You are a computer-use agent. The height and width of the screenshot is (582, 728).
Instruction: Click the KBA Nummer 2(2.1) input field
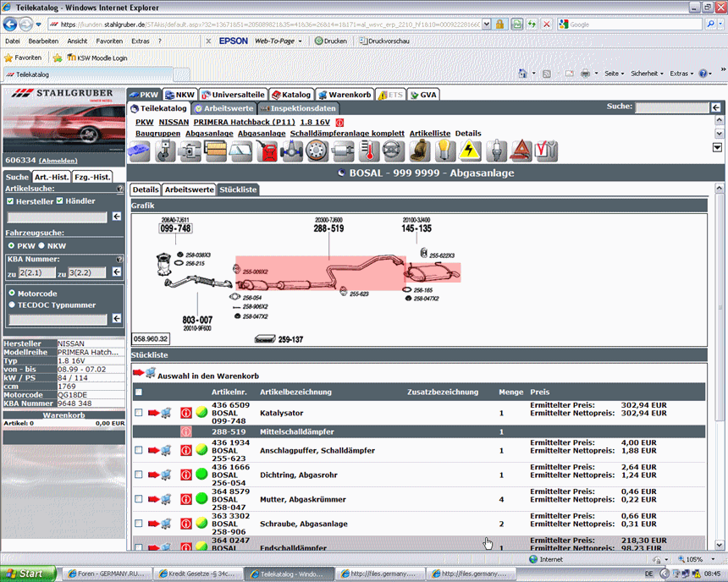[x=36, y=272]
